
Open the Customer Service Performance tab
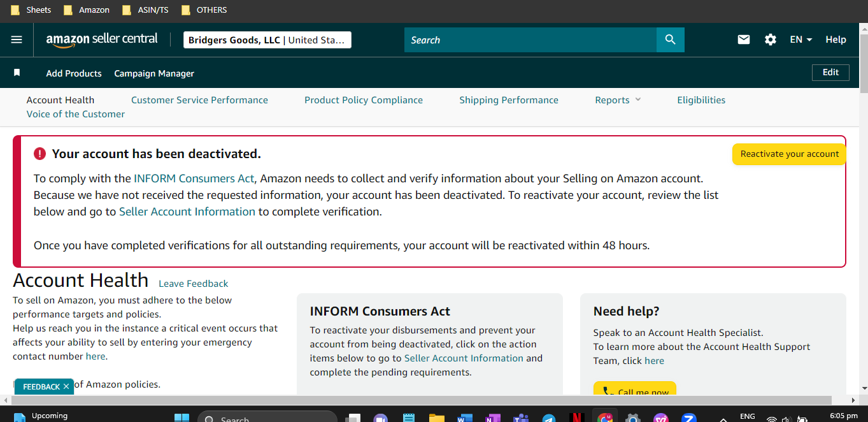[199, 100]
